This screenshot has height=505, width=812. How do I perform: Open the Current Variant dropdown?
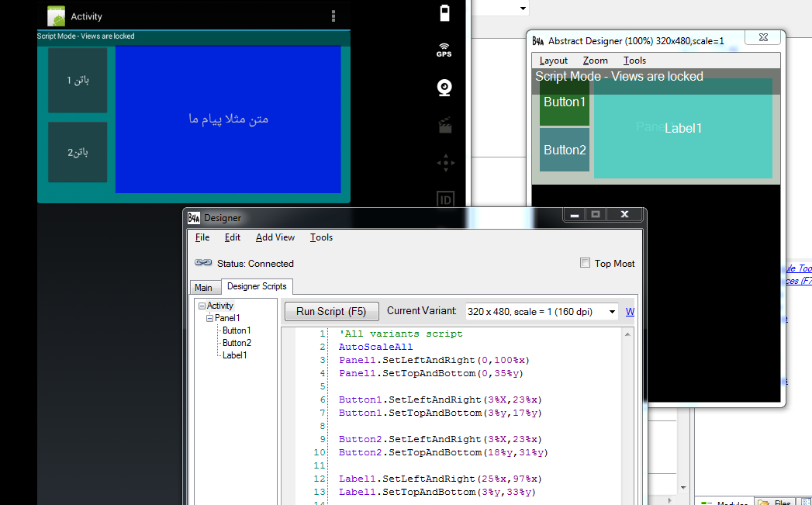[x=612, y=312]
